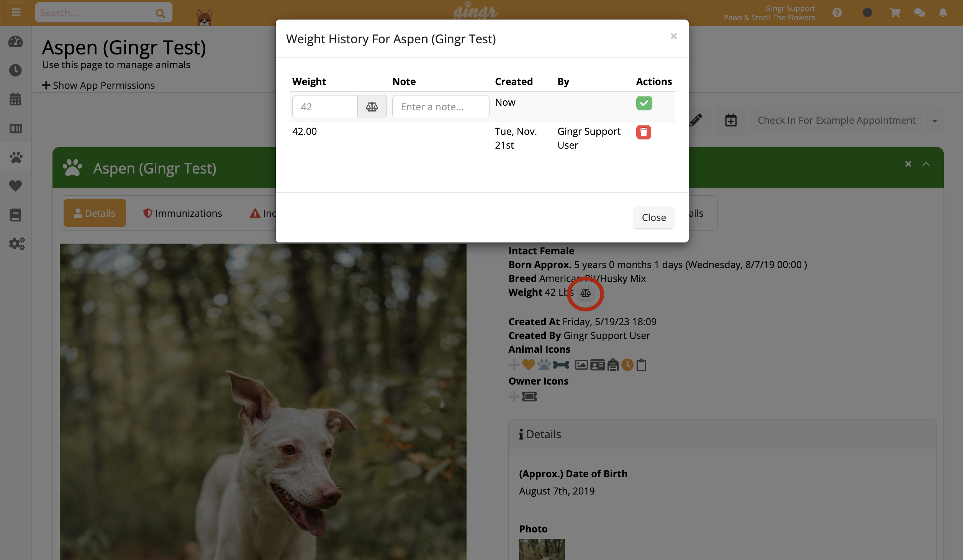
Task: Collapse the Aspen panel with the chevron
Action: (x=926, y=164)
